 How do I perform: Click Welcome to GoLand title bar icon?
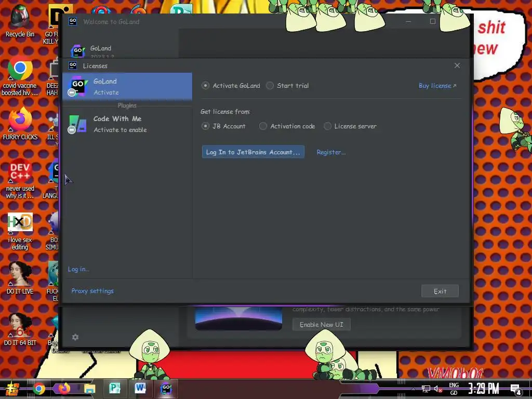click(x=73, y=21)
